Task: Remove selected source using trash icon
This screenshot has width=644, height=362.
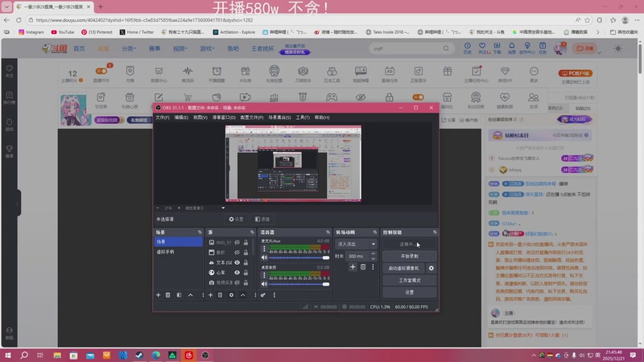Action: point(220,295)
